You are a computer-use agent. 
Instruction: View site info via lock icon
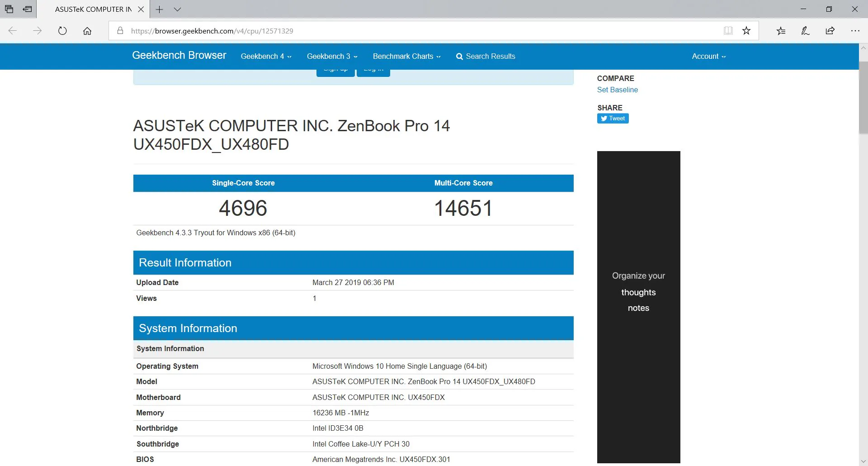pyautogui.click(x=120, y=31)
